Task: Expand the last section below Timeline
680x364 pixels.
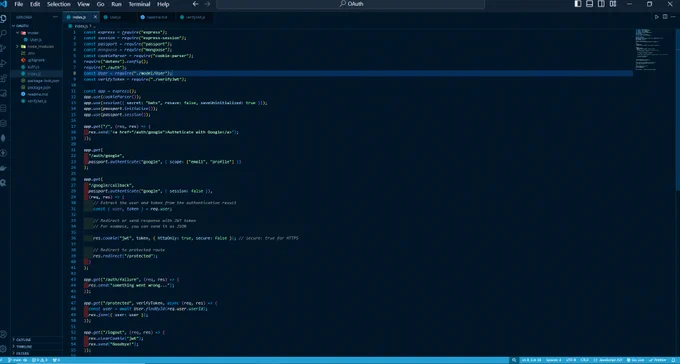Action: [x=37, y=353]
